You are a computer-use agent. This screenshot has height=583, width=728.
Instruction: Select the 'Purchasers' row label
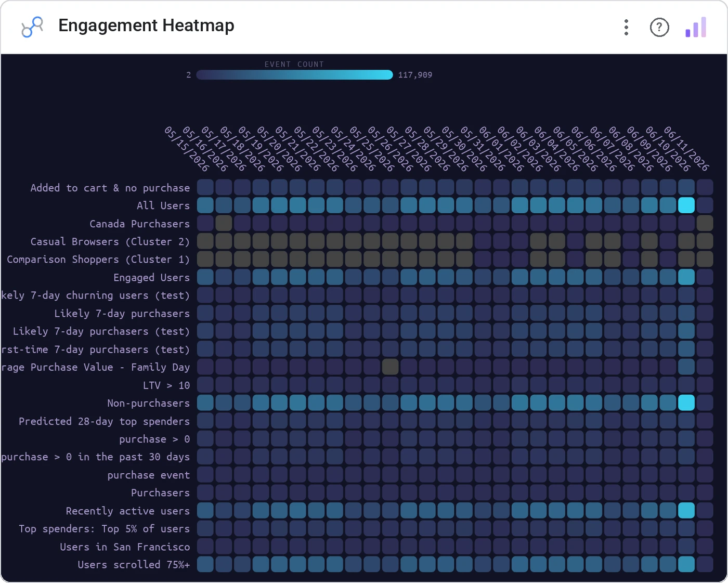161,493
